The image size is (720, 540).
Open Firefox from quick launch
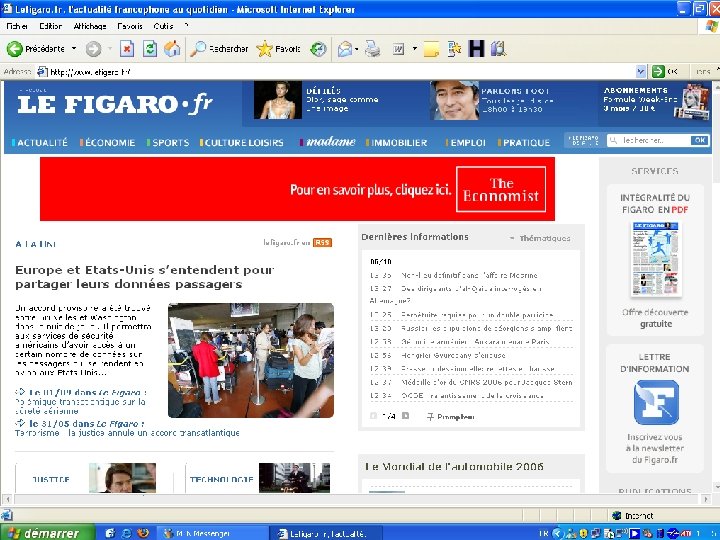pos(143,533)
